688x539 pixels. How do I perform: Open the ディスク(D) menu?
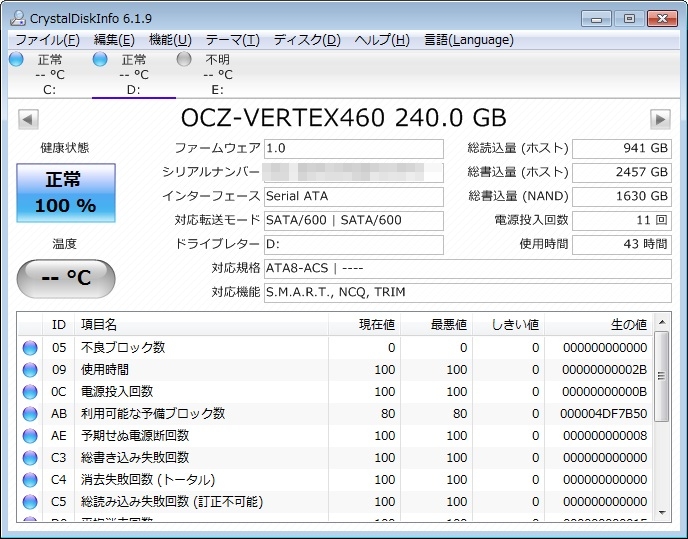point(307,40)
